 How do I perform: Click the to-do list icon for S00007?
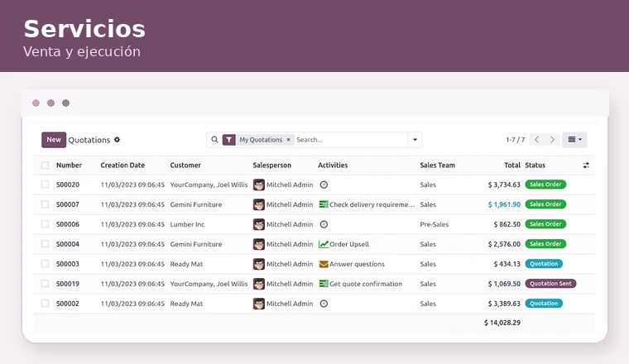[324, 204]
